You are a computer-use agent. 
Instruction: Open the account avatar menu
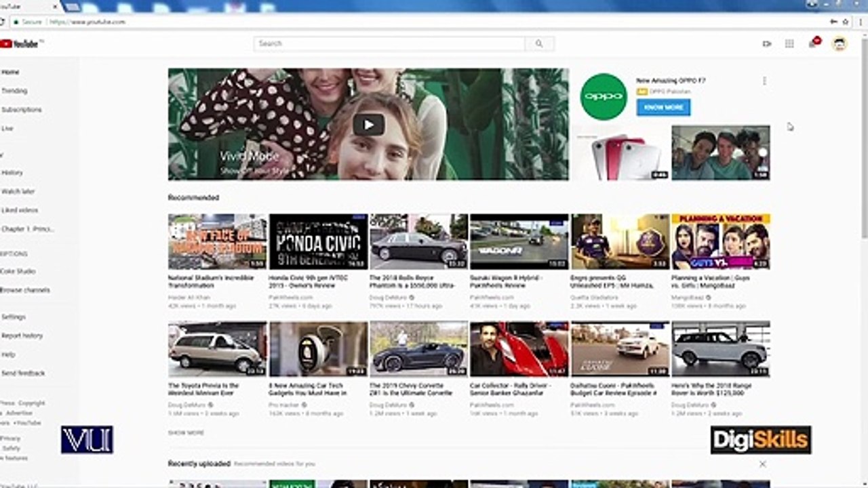pos(840,44)
